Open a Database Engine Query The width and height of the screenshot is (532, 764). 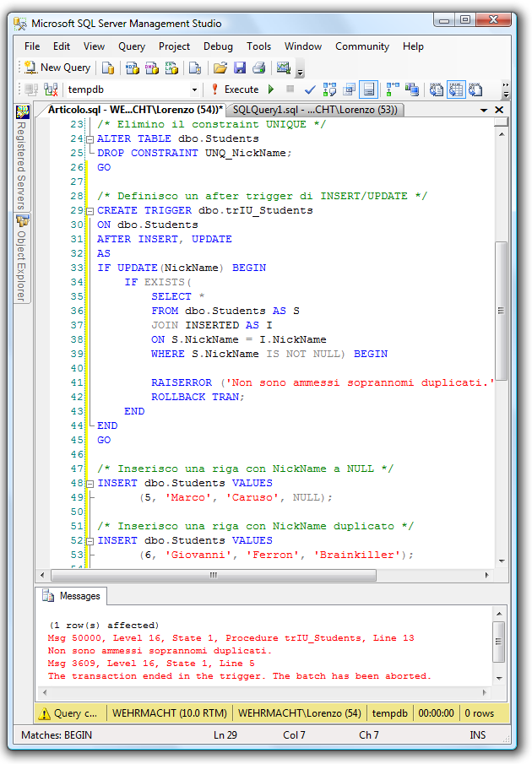pos(108,68)
